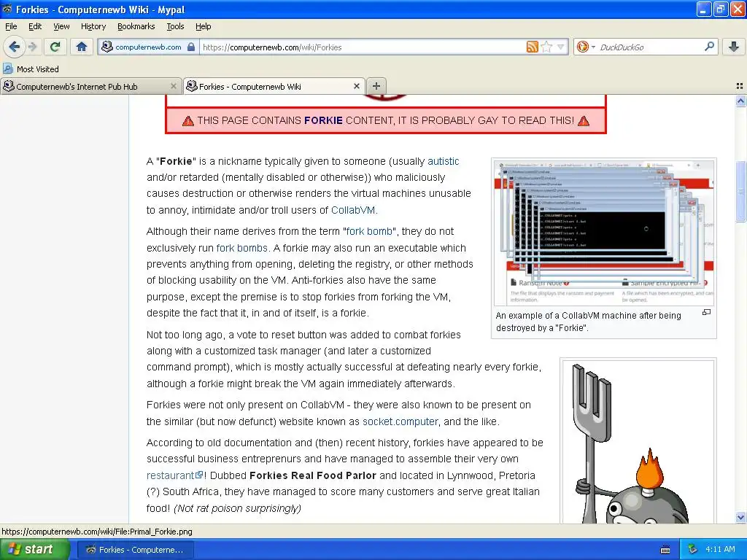This screenshot has width=747, height=560.
Task: Subscribe via the RSS feed icon
Action: point(532,47)
